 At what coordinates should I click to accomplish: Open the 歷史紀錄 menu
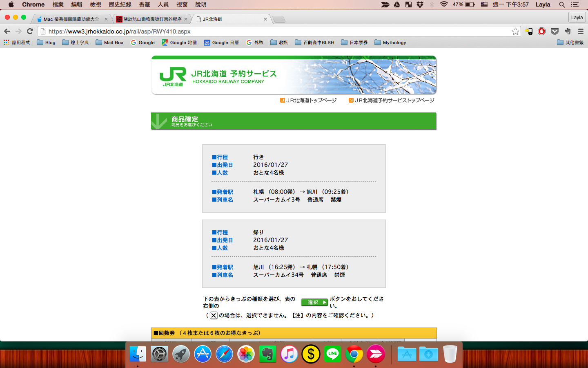(120, 4)
